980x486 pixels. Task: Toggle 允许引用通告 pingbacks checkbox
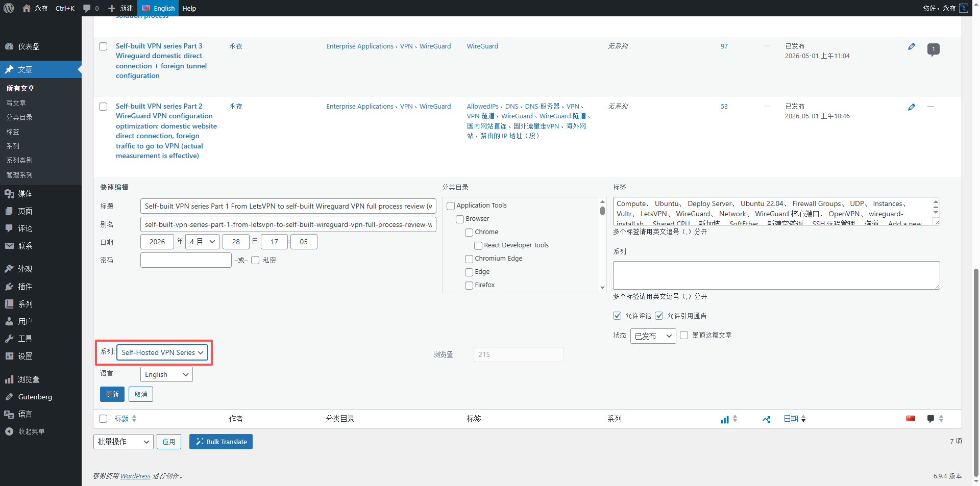pyautogui.click(x=659, y=316)
